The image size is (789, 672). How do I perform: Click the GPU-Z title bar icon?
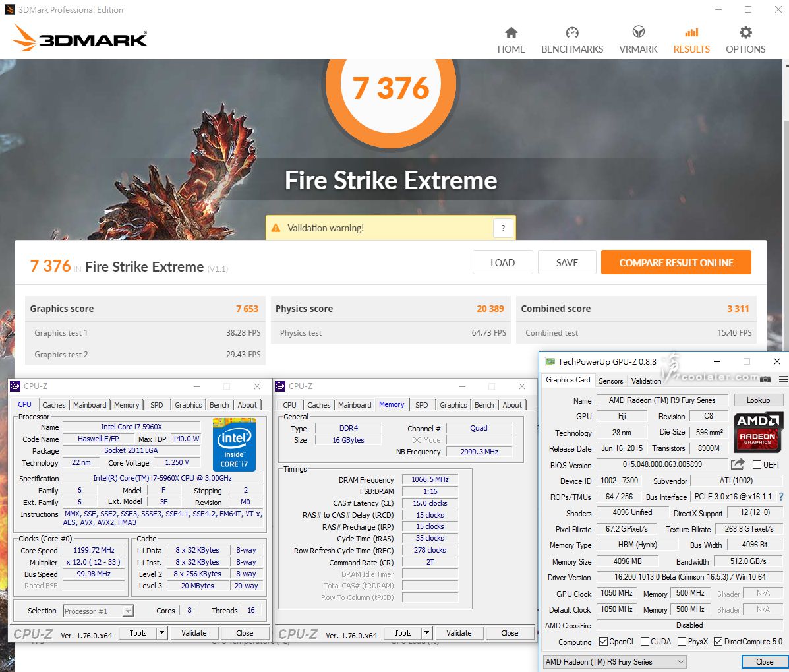click(x=550, y=361)
